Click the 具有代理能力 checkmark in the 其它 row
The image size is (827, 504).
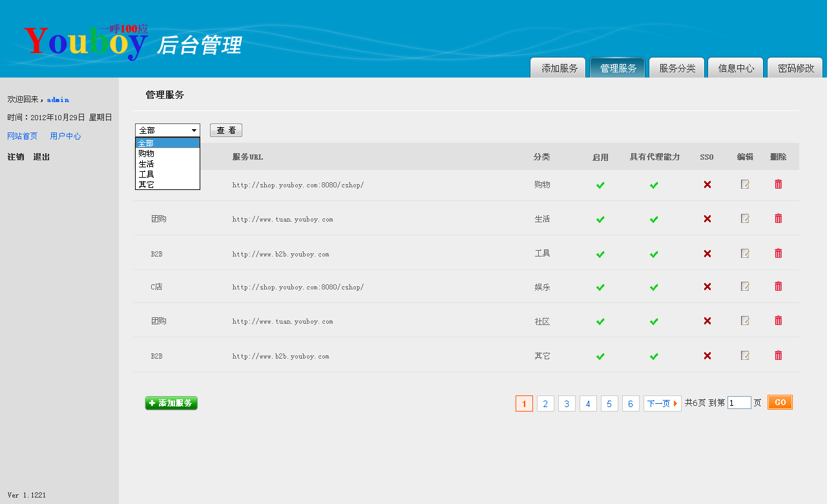click(x=654, y=357)
